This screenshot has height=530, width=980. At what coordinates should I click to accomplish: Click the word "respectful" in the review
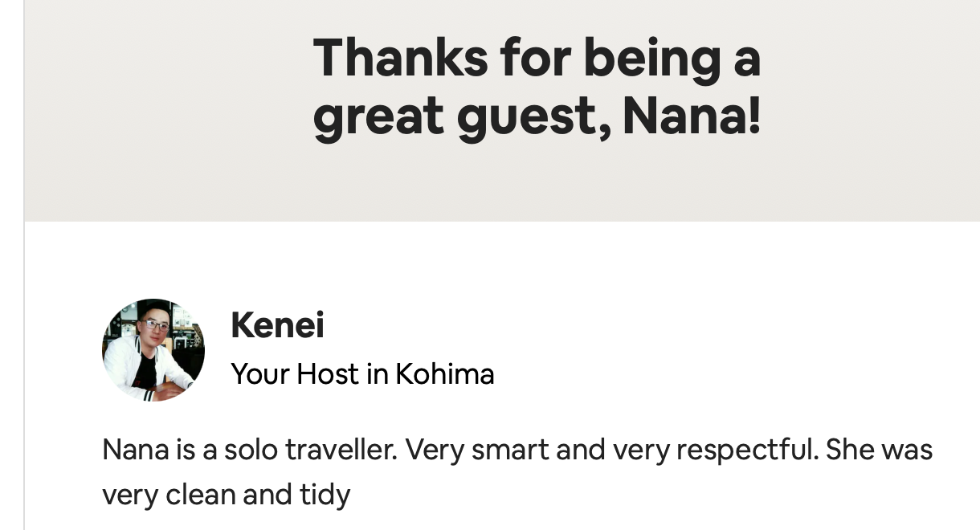[747, 450]
